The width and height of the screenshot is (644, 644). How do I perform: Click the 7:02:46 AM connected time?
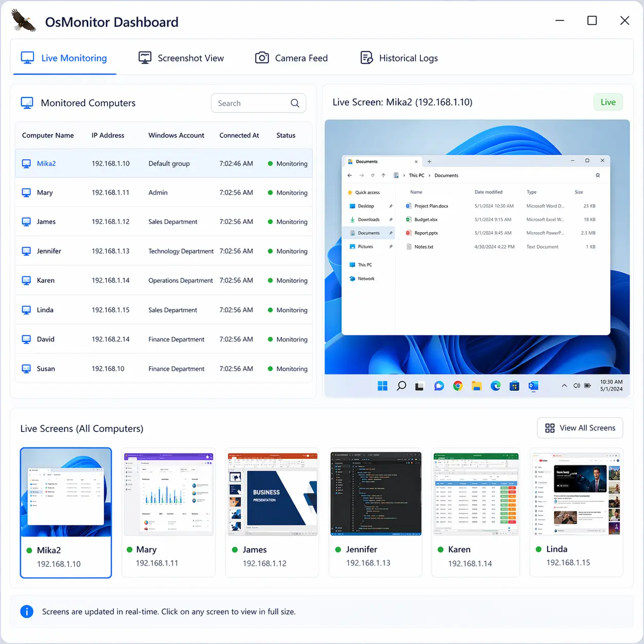click(x=236, y=163)
